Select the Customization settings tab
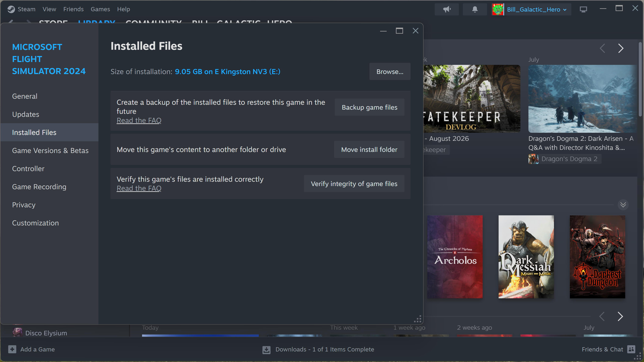Viewport: 644px width, 362px height. (x=49, y=223)
